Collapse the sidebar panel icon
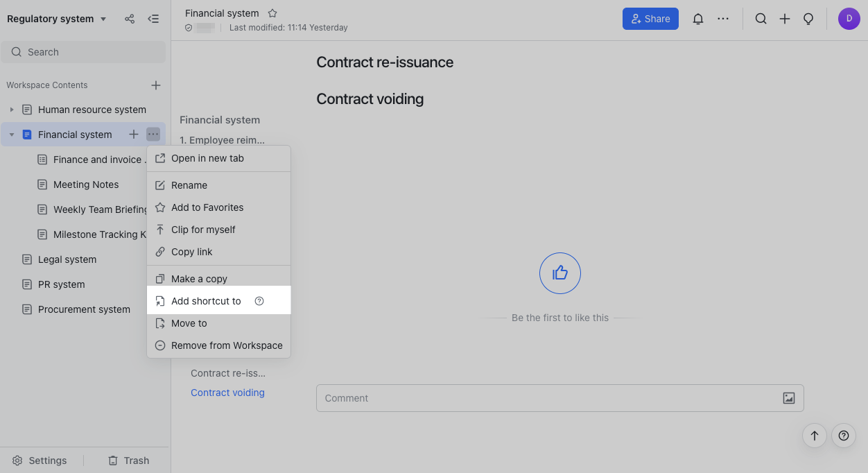The height and width of the screenshot is (473, 868). pyautogui.click(x=153, y=19)
